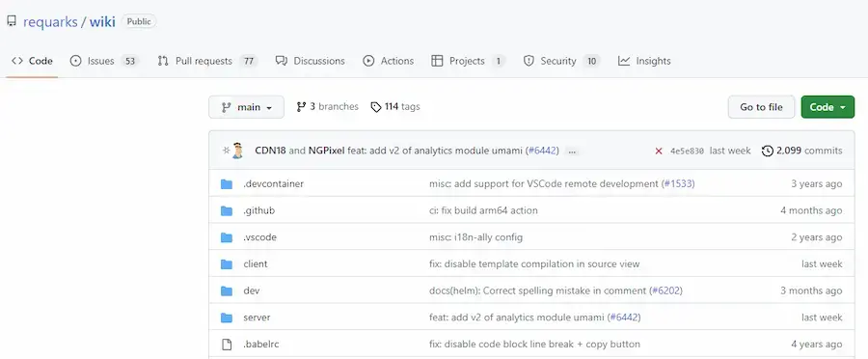Image resolution: width=868 pixels, height=359 pixels.
Task: Switch to the Code tab
Action: point(33,61)
